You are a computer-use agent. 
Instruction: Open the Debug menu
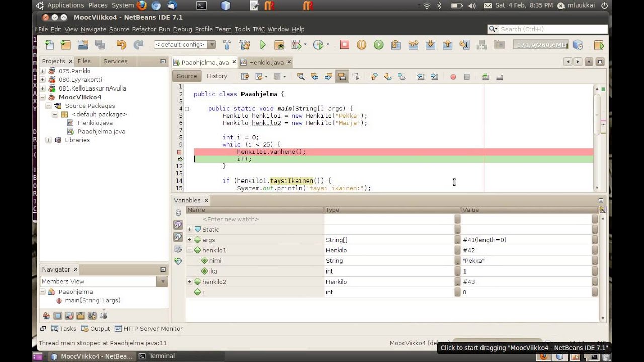pyautogui.click(x=182, y=29)
